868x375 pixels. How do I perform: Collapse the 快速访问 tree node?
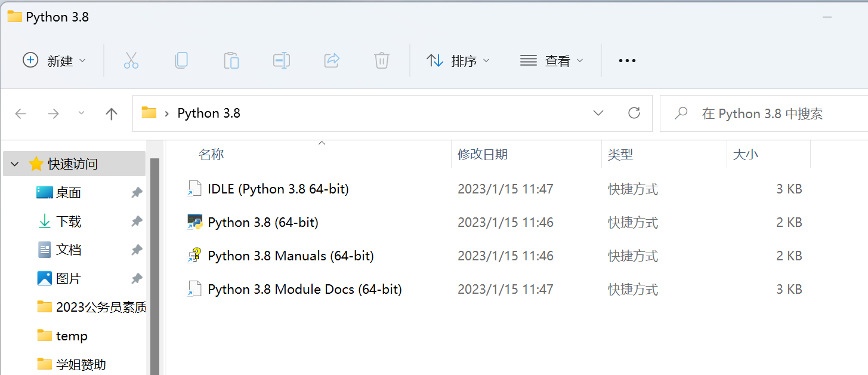(15, 164)
